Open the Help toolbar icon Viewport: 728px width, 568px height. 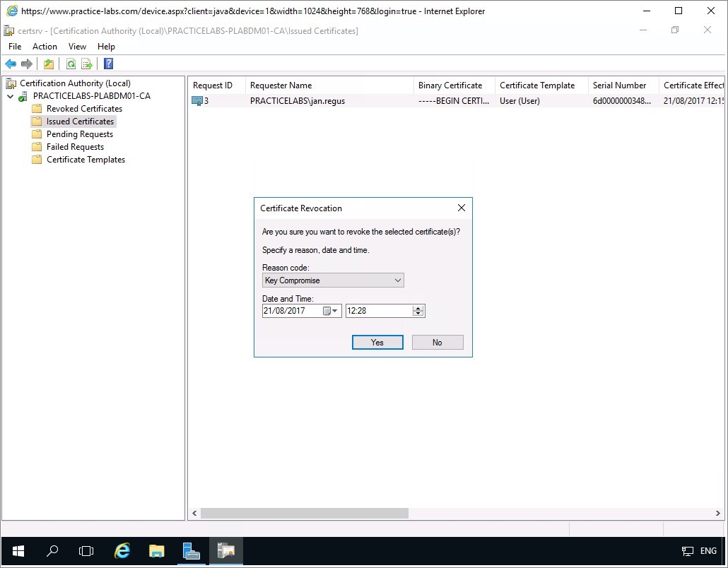click(109, 64)
